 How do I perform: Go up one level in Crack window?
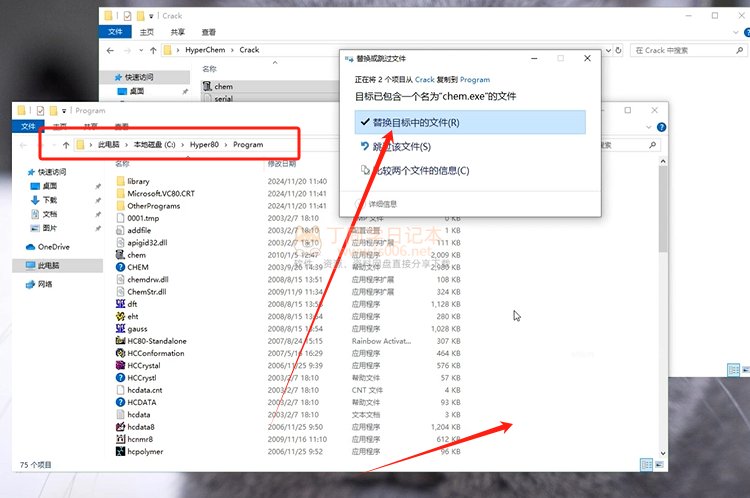coord(153,50)
